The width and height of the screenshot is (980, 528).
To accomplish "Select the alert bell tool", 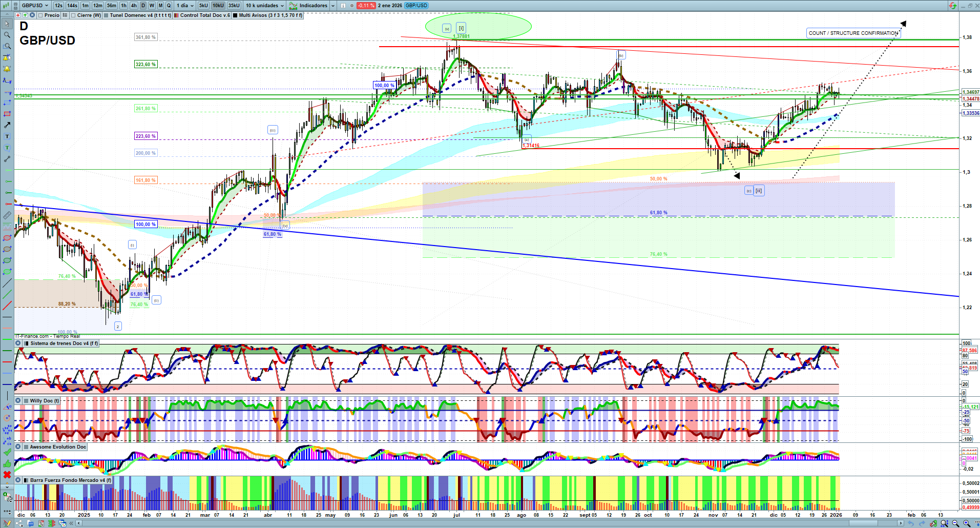I will point(7,69).
